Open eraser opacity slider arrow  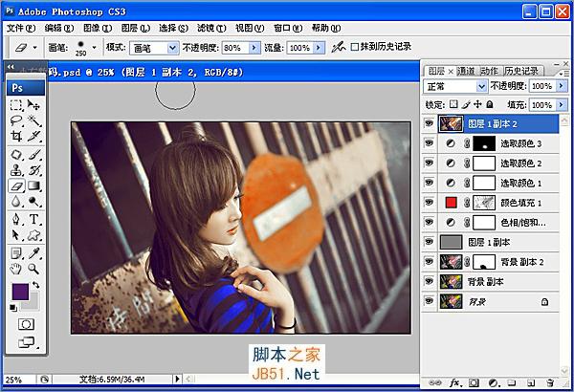pos(254,48)
